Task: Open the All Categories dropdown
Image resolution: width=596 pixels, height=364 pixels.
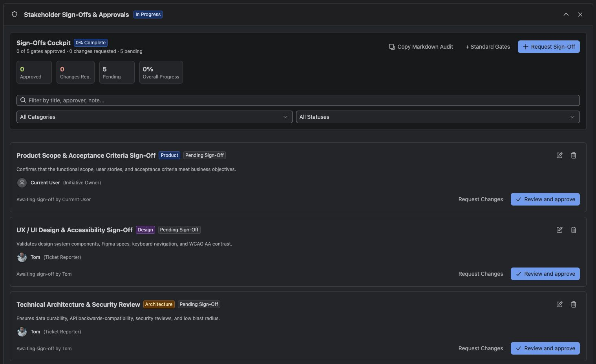Action: click(x=155, y=117)
